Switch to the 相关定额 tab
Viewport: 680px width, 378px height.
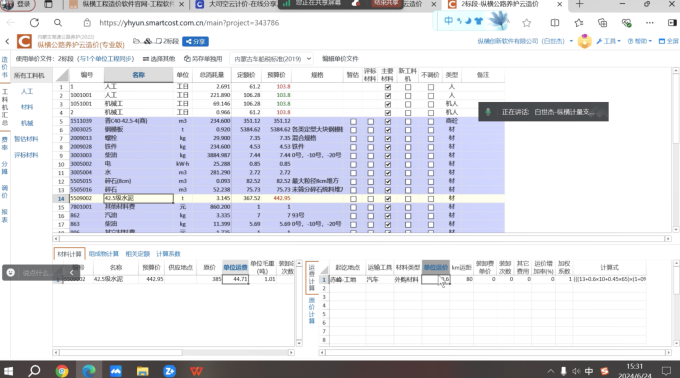point(137,254)
